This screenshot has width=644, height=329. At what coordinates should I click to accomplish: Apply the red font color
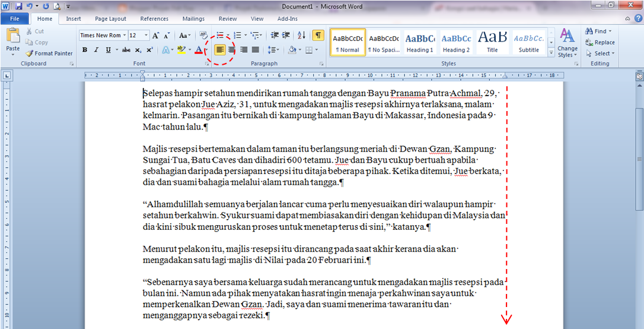(199, 50)
